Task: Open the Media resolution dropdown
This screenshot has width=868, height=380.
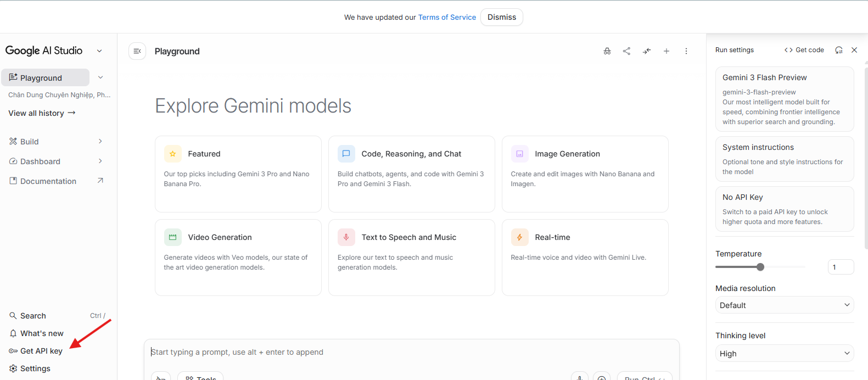Action: [784, 305]
